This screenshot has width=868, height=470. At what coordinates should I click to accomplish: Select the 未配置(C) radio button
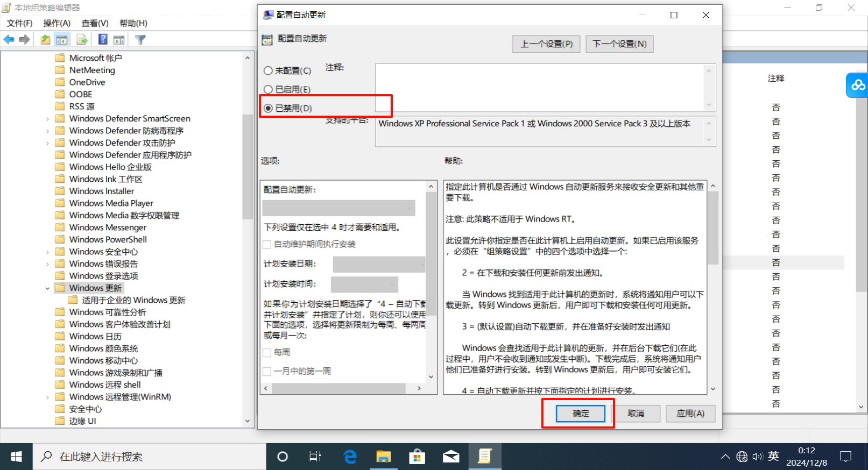[x=268, y=70]
